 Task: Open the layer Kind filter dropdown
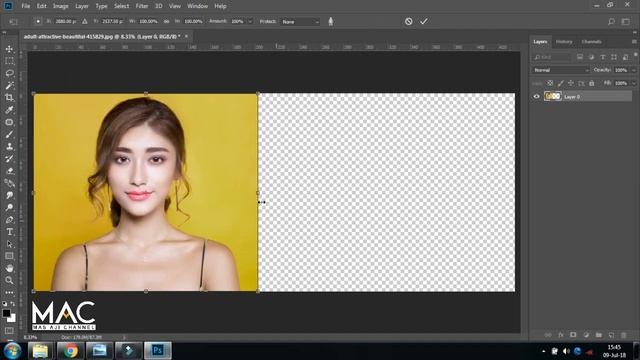[x=551, y=57]
